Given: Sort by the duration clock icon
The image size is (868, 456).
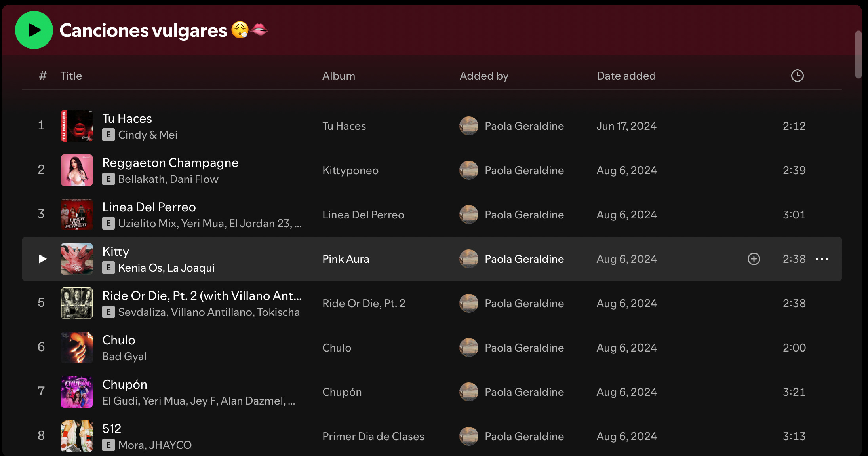Looking at the screenshot, I should pos(797,76).
